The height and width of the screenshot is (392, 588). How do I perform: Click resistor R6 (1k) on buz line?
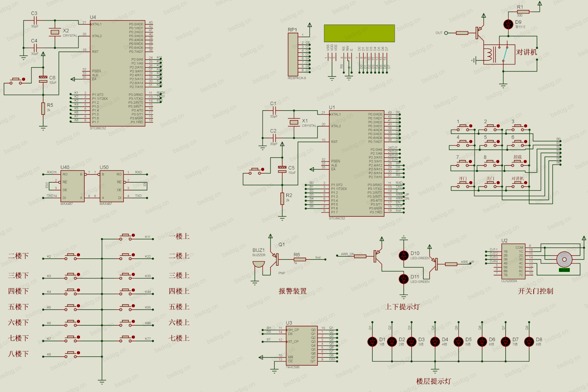pyautogui.click(x=299, y=259)
